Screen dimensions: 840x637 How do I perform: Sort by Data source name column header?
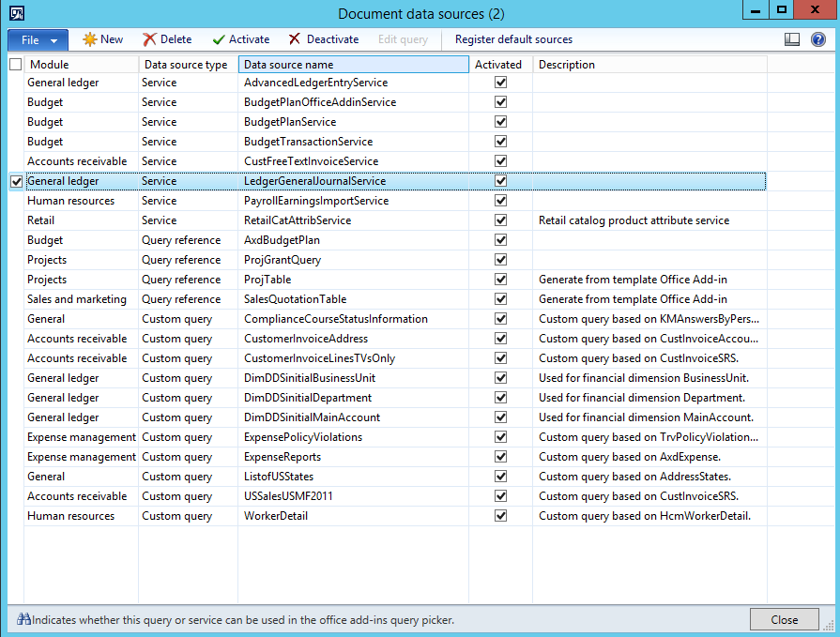click(353, 65)
